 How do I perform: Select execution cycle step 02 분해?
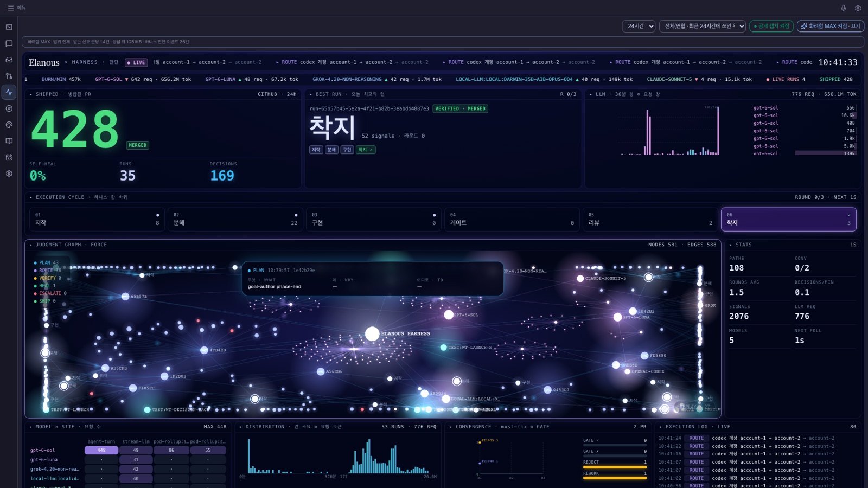point(235,219)
